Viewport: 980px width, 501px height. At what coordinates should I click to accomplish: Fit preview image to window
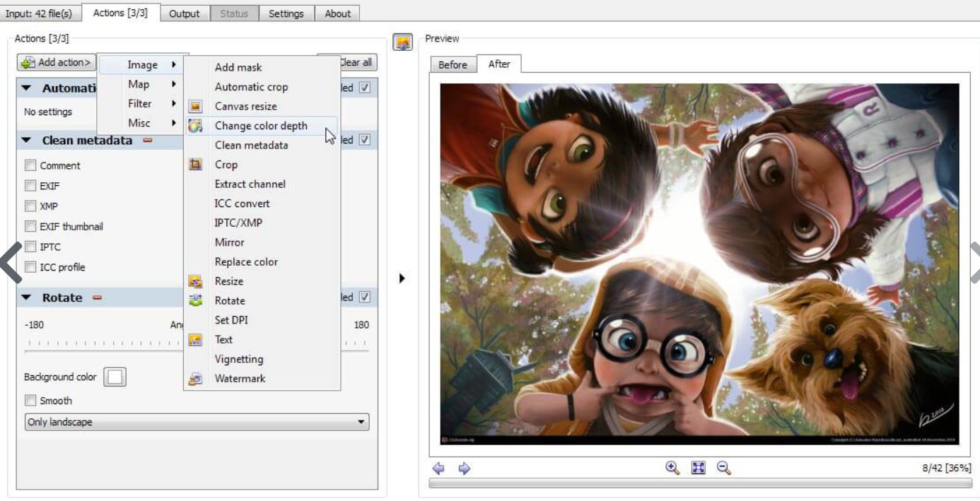[698, 468]
